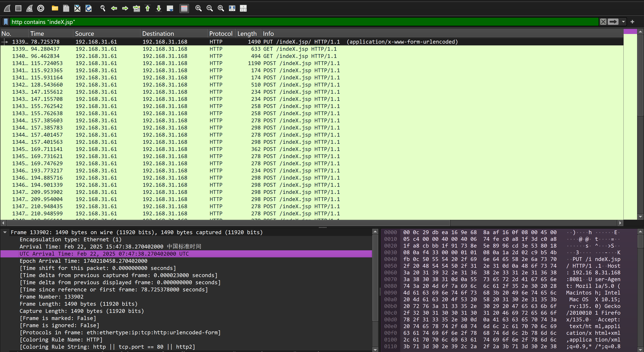Reload the capture file
644x352 pixels.
tap(89, 8)
